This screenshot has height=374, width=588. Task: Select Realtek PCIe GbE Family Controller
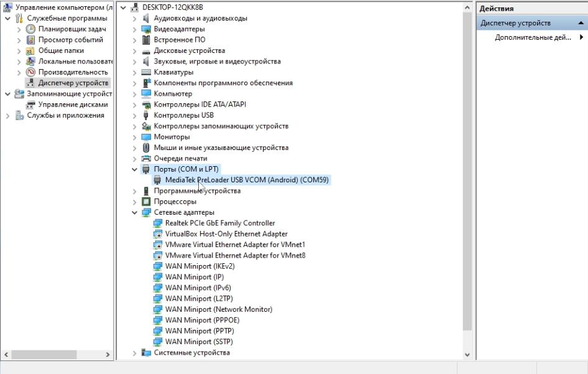coord(220,223)
